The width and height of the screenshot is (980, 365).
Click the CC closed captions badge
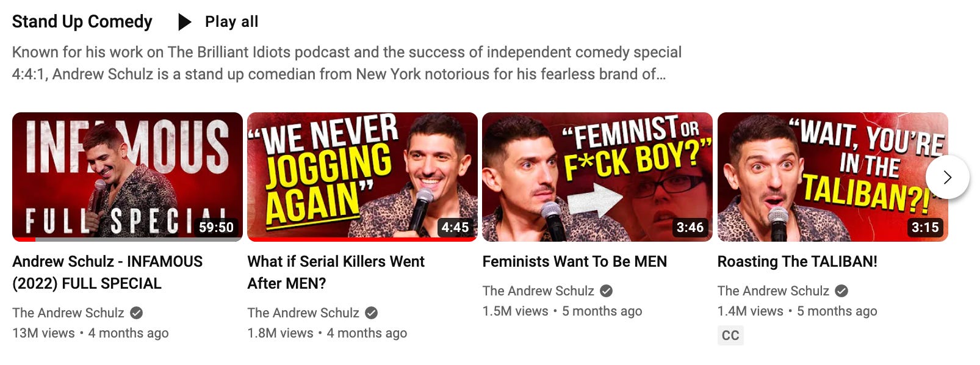point(730,335)
